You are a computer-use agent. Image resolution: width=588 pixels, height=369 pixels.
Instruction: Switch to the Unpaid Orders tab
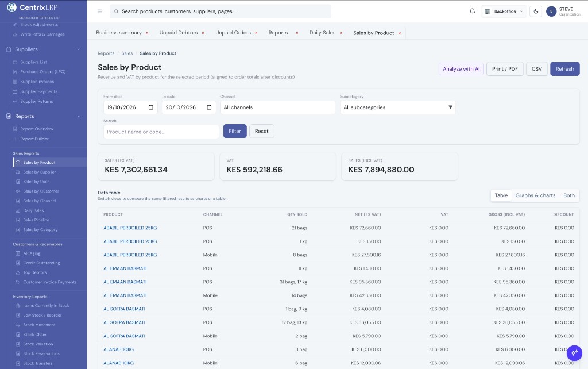pyautogui.click(x=233, y=33)
